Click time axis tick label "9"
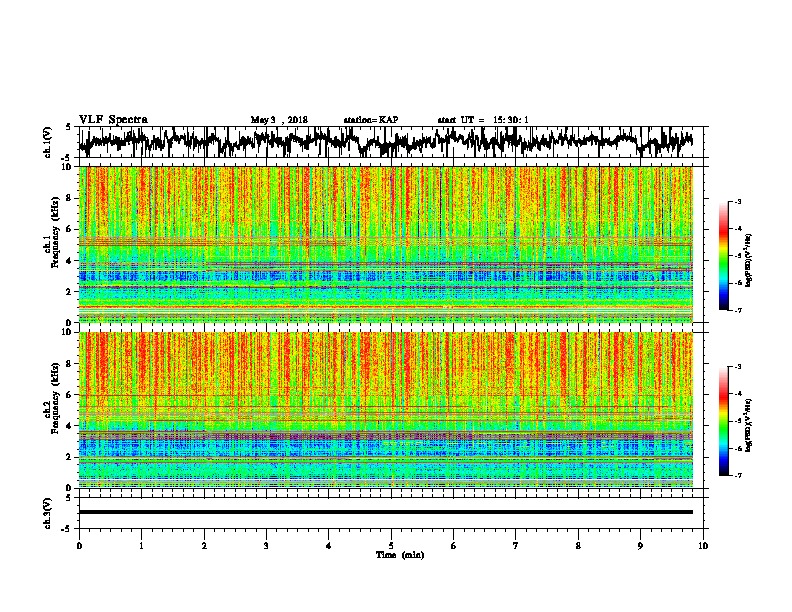This screenshot has width=792, height=612. coord(640,546)
